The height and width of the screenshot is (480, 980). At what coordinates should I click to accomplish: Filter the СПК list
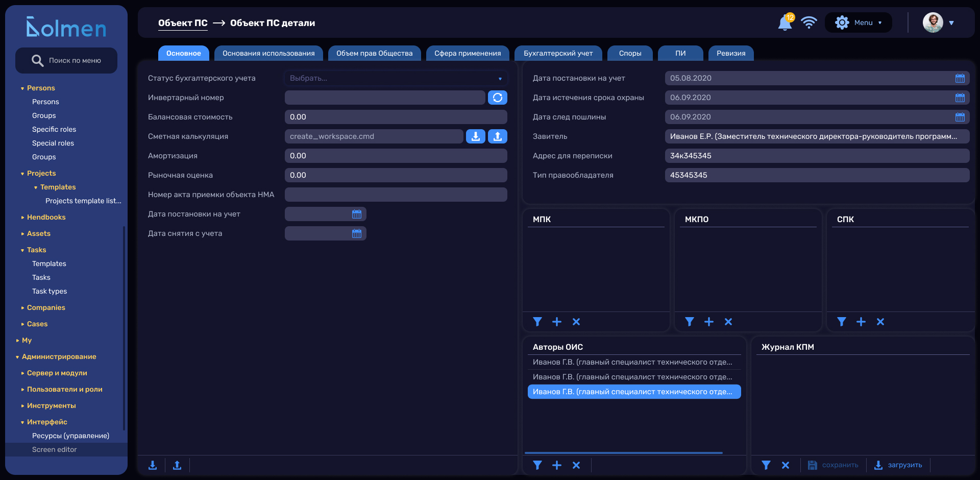[x=842, y=322]
